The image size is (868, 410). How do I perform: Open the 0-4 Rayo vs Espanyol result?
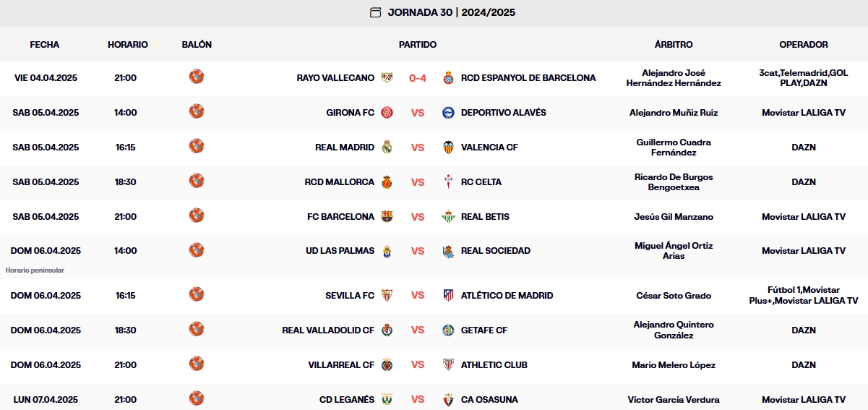(x=418, y=78)
